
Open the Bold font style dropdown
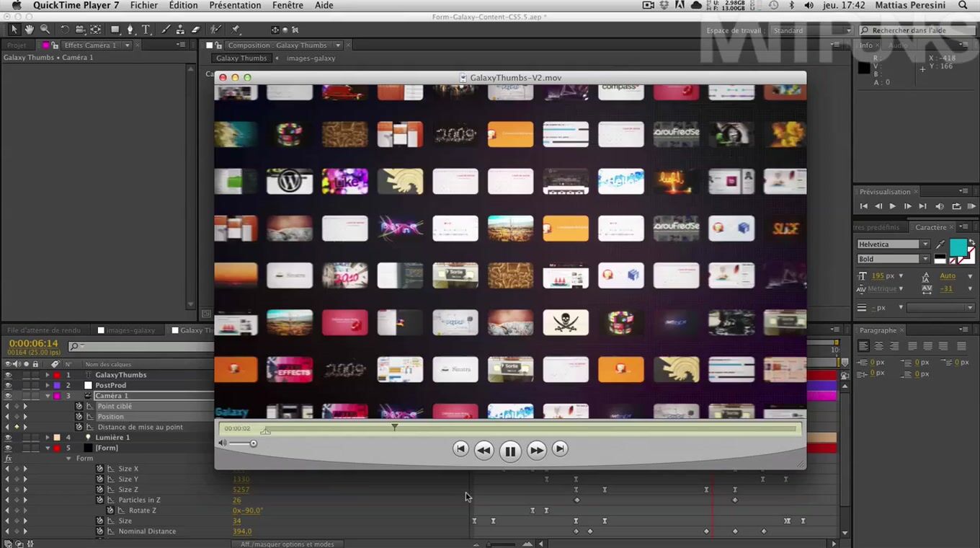click(925, 259)
